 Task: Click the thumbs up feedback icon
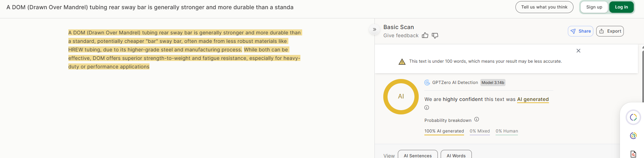point(425,35)
